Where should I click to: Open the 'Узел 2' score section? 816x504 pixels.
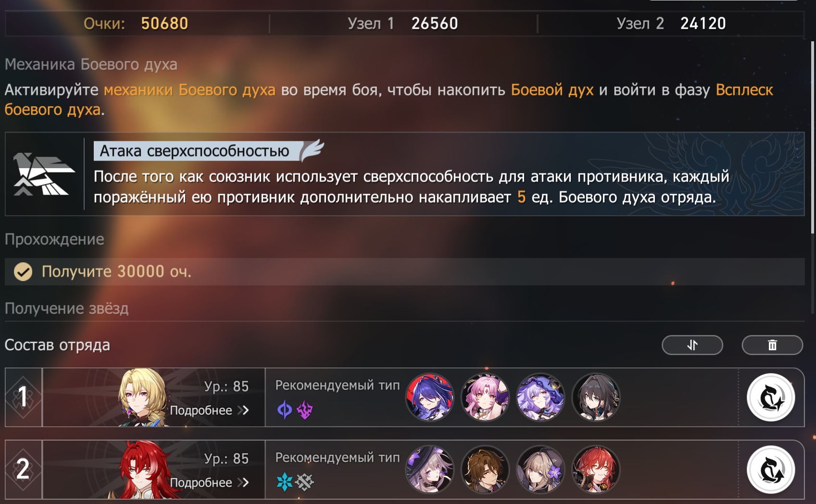click(671, 23)
